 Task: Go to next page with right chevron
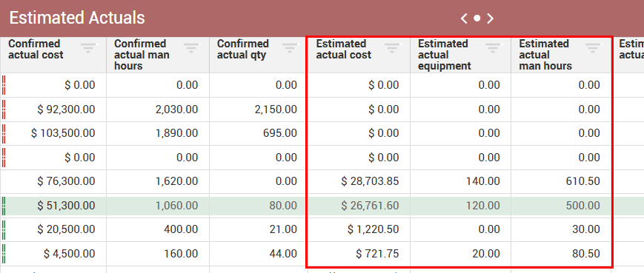490,18
